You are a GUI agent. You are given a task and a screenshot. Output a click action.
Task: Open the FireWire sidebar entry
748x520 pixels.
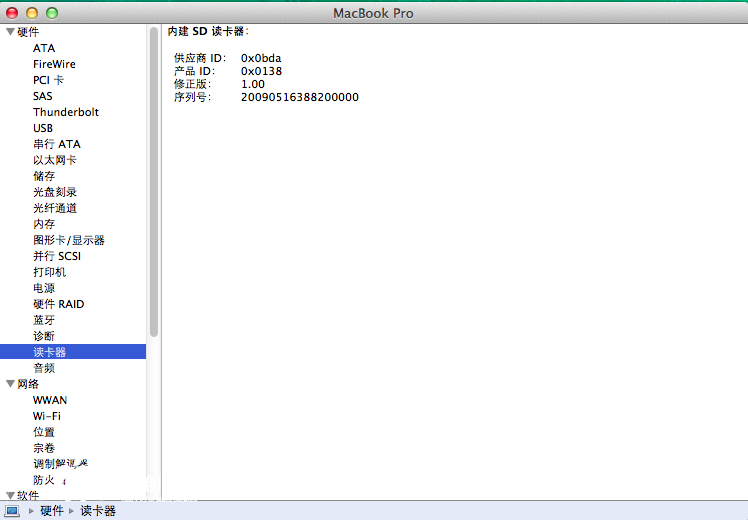coord(54,64)
